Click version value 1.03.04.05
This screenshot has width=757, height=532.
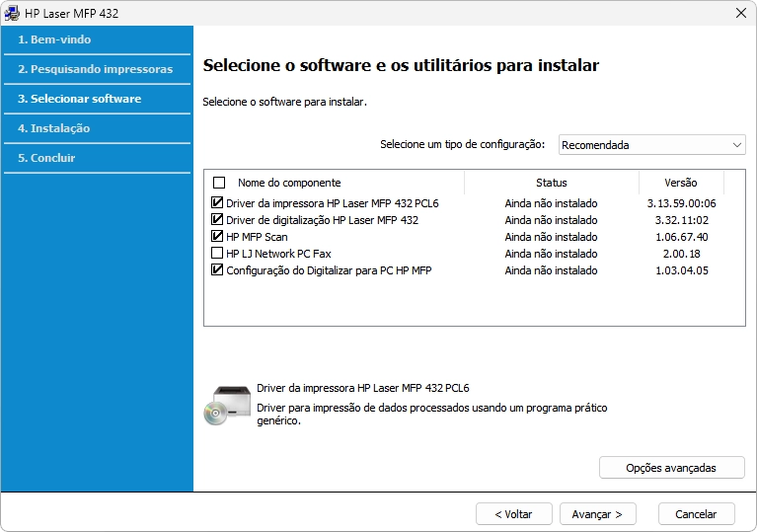click(681, 270)
